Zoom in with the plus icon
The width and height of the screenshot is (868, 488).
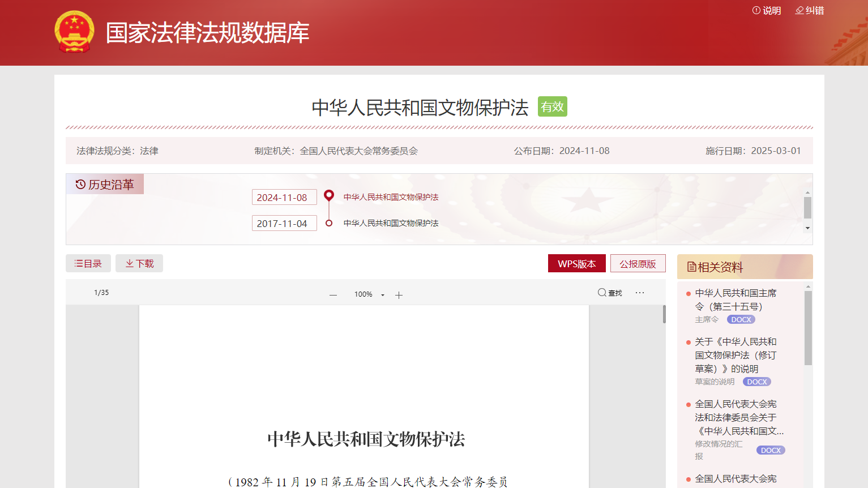click(x=399, y=295)
